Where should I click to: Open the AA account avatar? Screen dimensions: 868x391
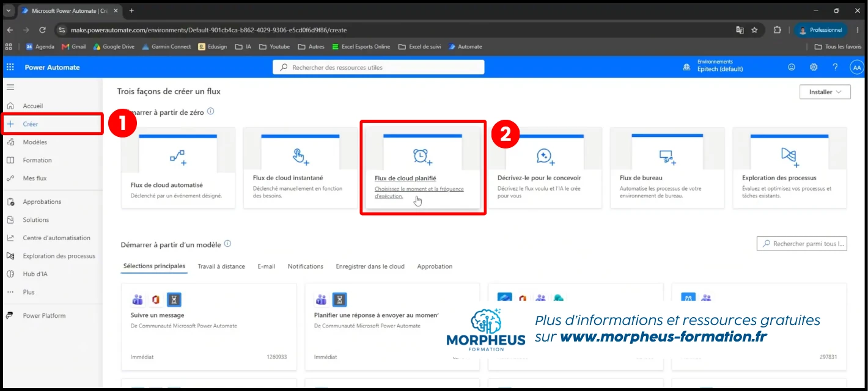[856, 67]
